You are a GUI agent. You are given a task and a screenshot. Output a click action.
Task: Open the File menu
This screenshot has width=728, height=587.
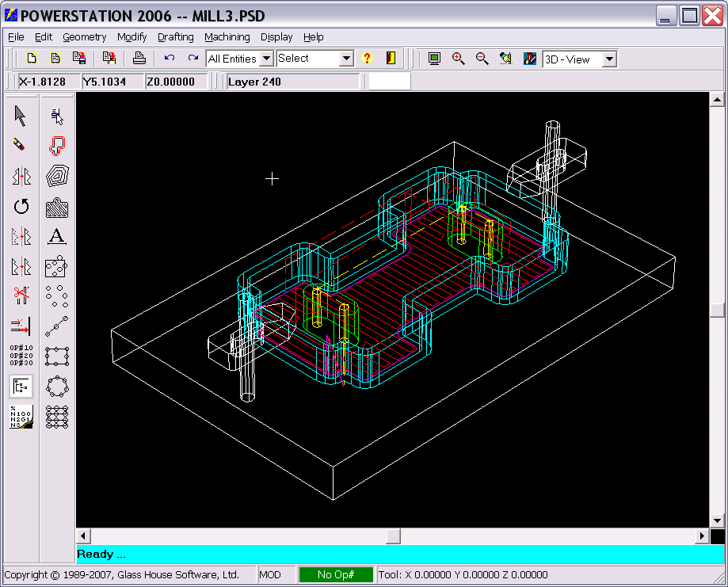[17, 37]
